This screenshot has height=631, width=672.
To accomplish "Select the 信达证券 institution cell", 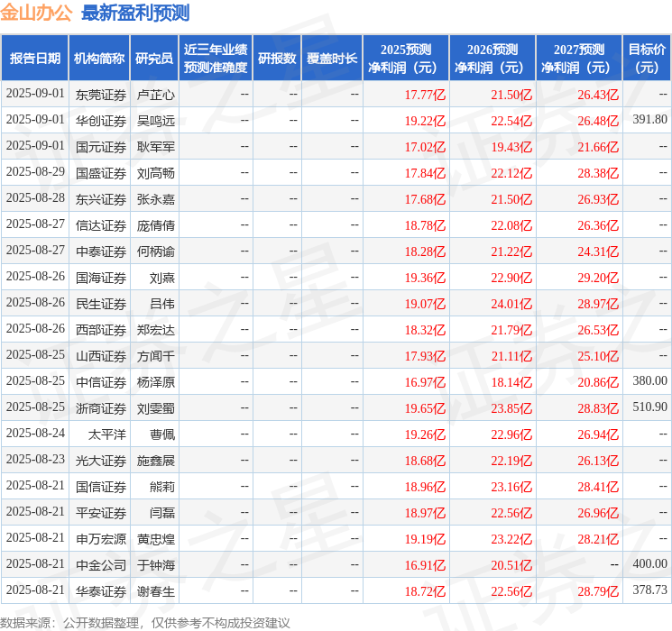I will click(101, 225).
